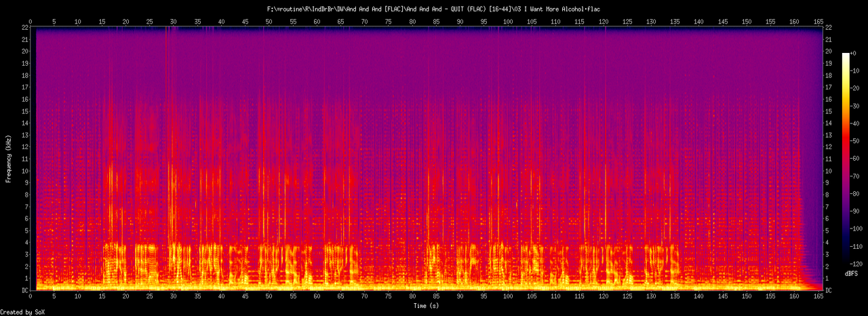Click the "dBFS" legend label

tap(852, 273)
